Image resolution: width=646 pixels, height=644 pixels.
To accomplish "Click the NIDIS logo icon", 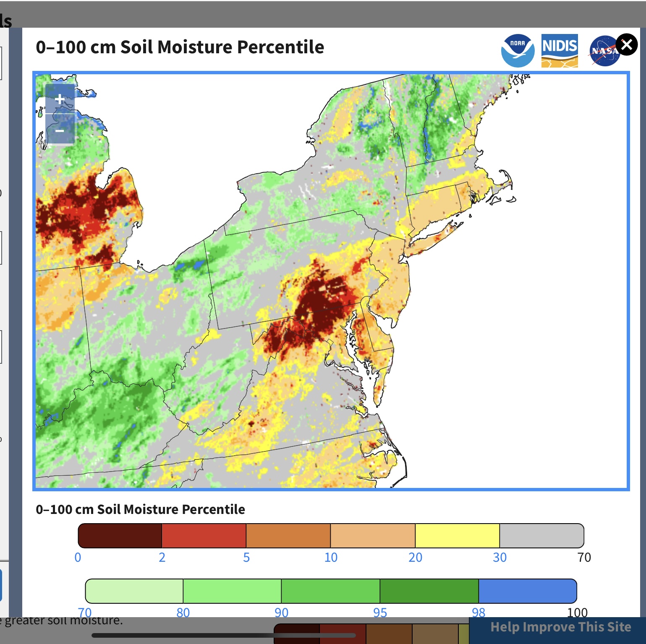I will pyautogui.click(x=560, y=51).
